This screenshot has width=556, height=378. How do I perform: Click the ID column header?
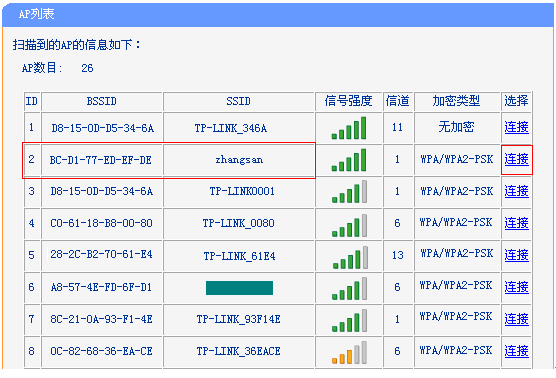pos(32,101)
